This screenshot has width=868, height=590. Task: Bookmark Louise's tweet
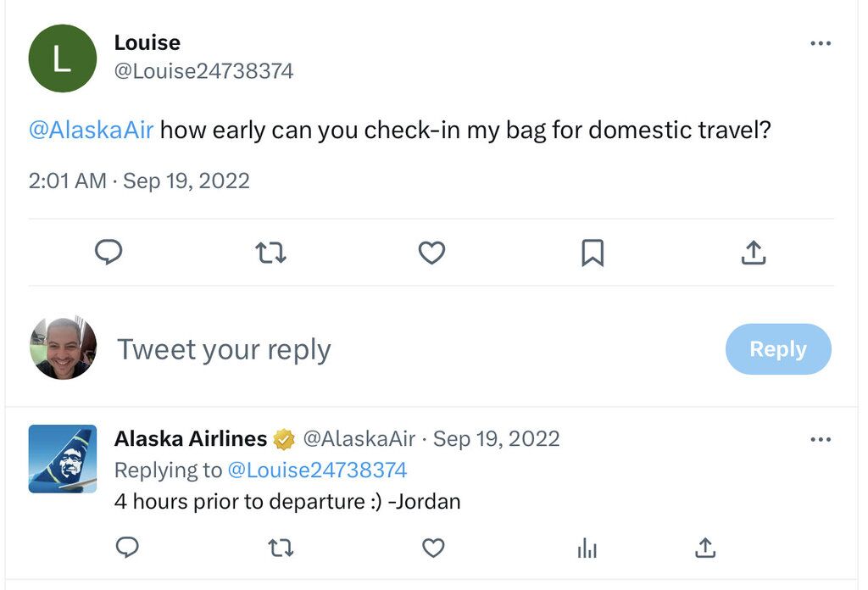pyautogui.click(x=593, y=253)
